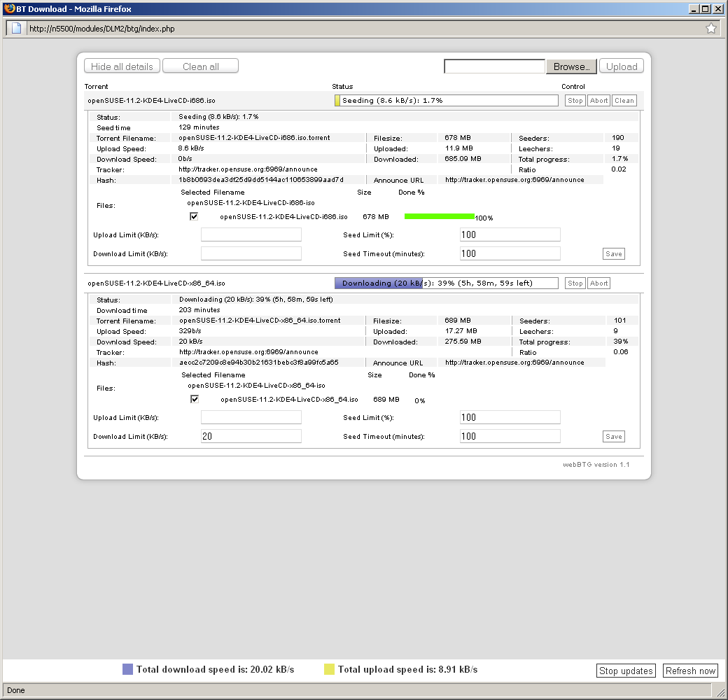Click Upload Speed value 329b/s

click(x=190, y=331)
